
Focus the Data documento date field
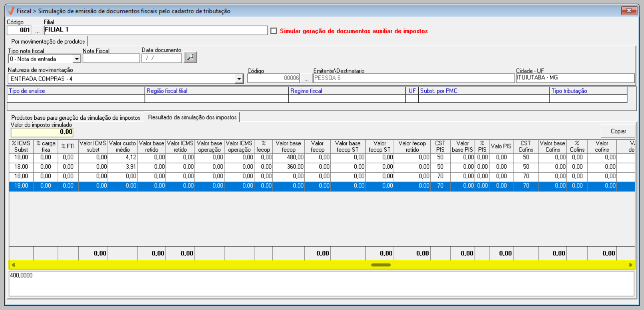[161, 58]
